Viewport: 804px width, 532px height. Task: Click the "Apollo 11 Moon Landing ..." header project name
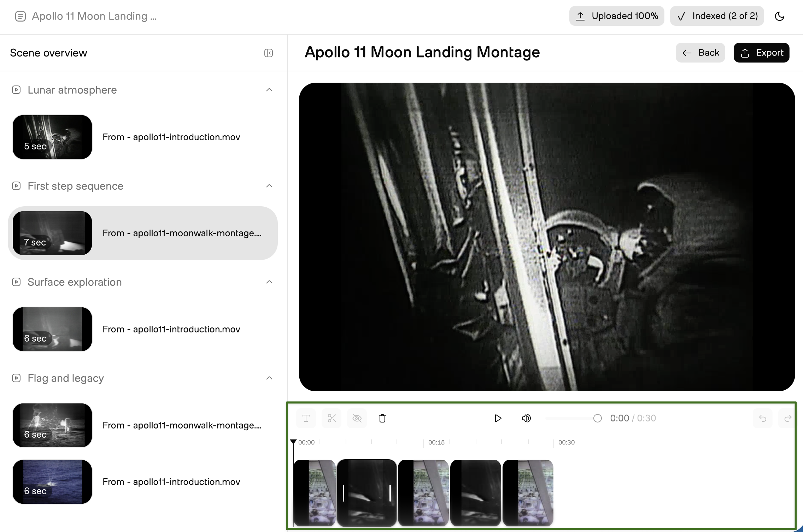(x=94, y=16)
